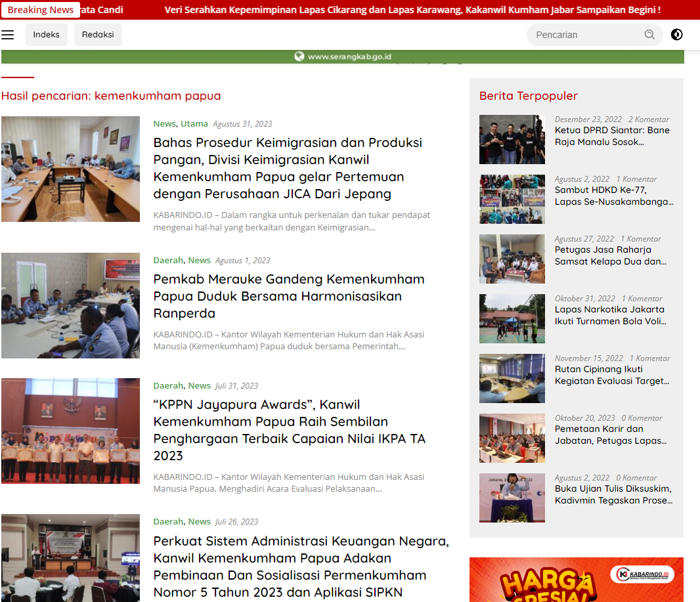Open the KPPN Jayapura Awards thumbnail
700x602 pixels.
tap(70, 431)
